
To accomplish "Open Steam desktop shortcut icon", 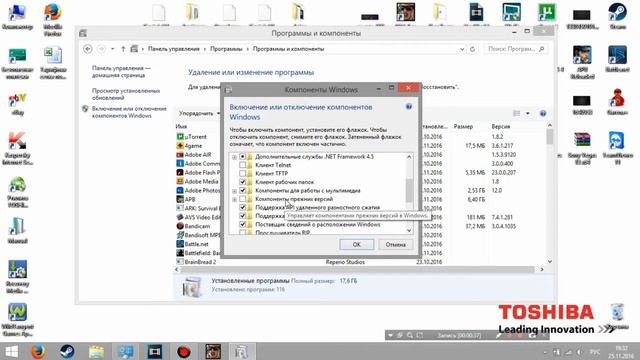I will [x=617, y=16].
